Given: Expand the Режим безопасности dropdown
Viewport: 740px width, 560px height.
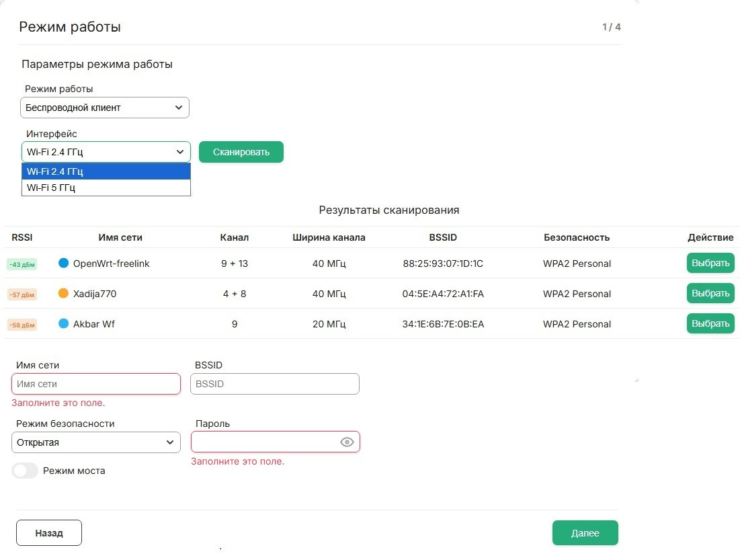Looking at the screenshot, I should click(96, 442).
